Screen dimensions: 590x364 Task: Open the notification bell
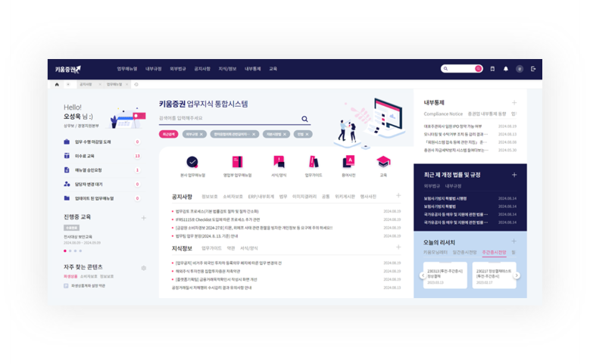pyautogui.click(x=506, y=69)
